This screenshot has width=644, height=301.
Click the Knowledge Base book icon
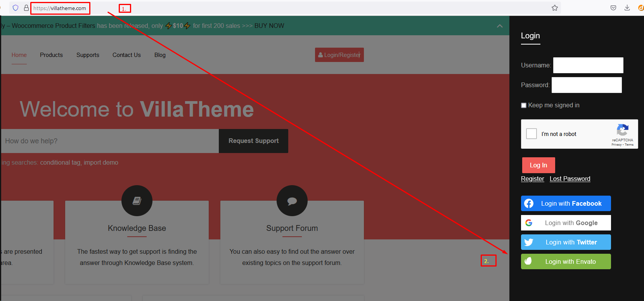pos(137,201)
